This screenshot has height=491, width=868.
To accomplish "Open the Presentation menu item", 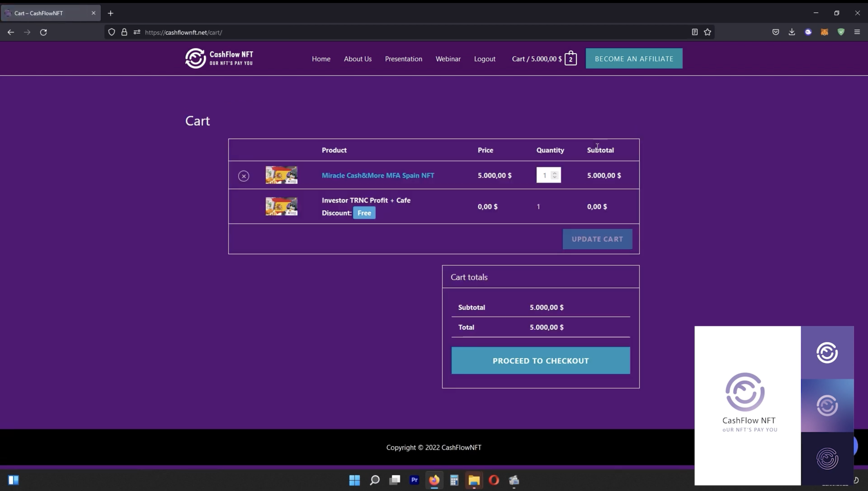I will point(404,59).
